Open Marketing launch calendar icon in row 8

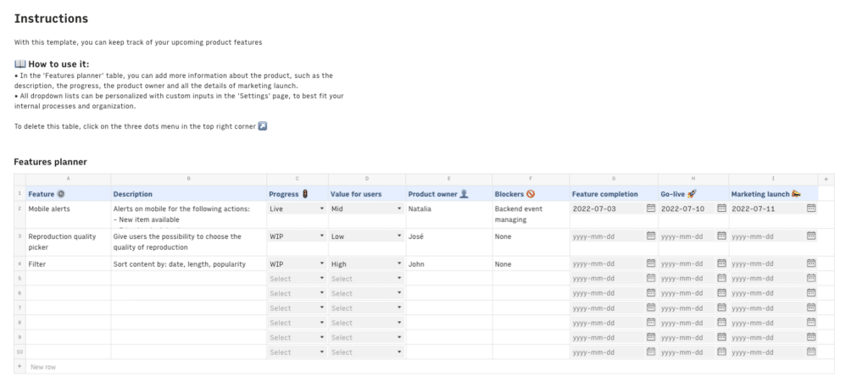[811, 322]
